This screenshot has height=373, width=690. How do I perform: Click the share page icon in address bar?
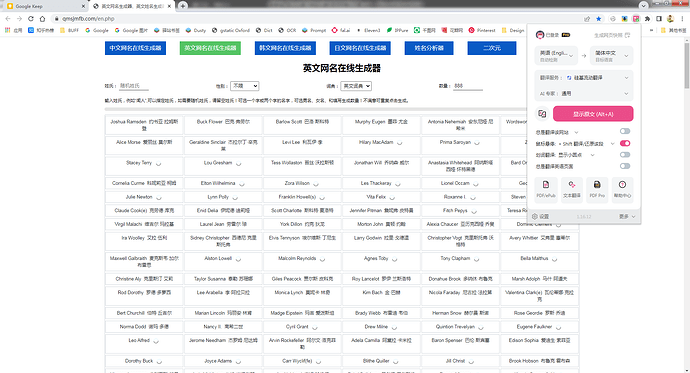[x=587, y=19]
